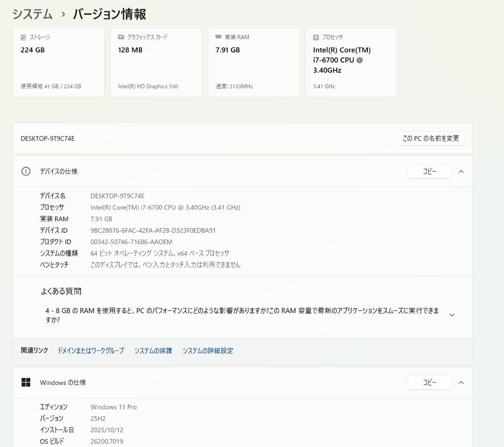Click the この PC の名前を変更 button
The width and height of the screenshot is (504, 447).
click(431, 138)
